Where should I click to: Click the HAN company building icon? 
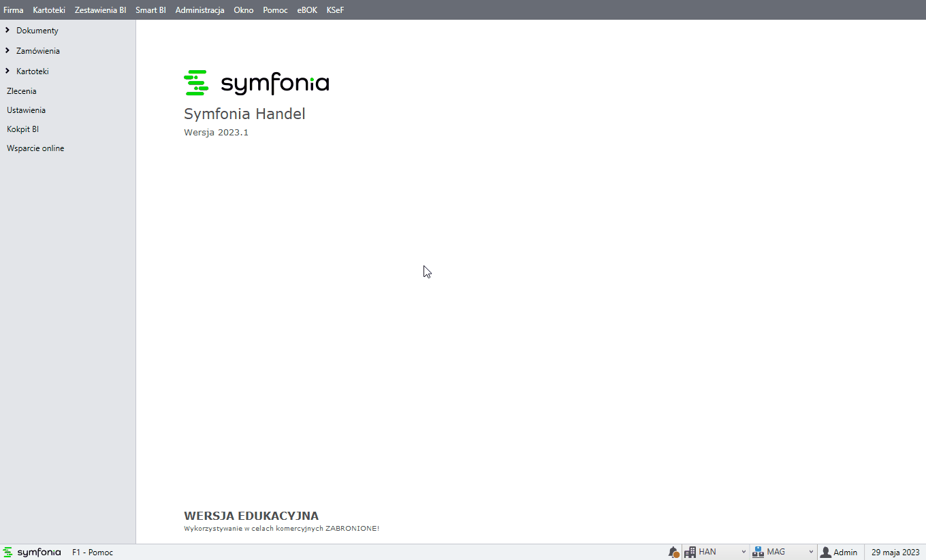[x=690, y=553]
